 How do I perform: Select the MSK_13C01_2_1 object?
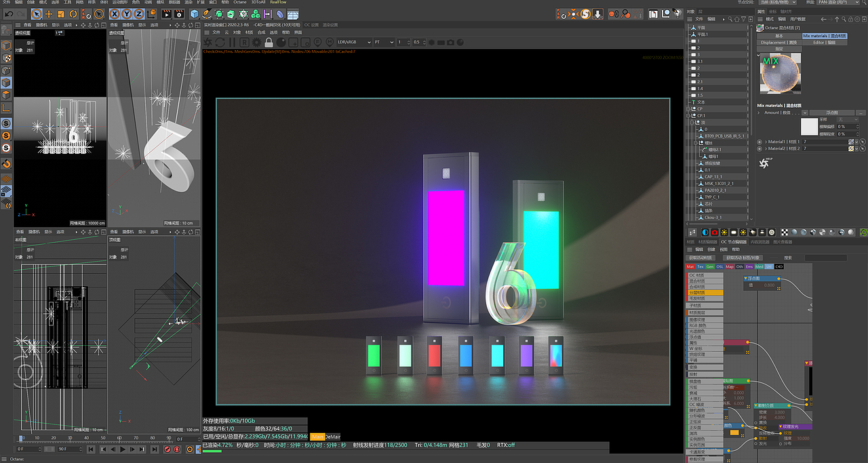pos(719,183)
